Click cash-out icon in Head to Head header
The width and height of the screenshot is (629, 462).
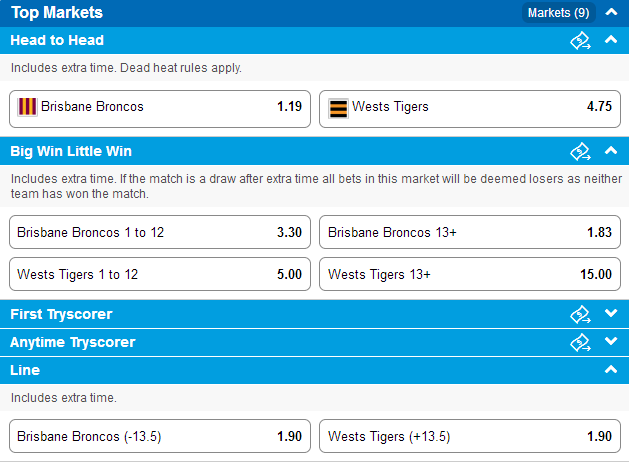[x=580, y=41]
